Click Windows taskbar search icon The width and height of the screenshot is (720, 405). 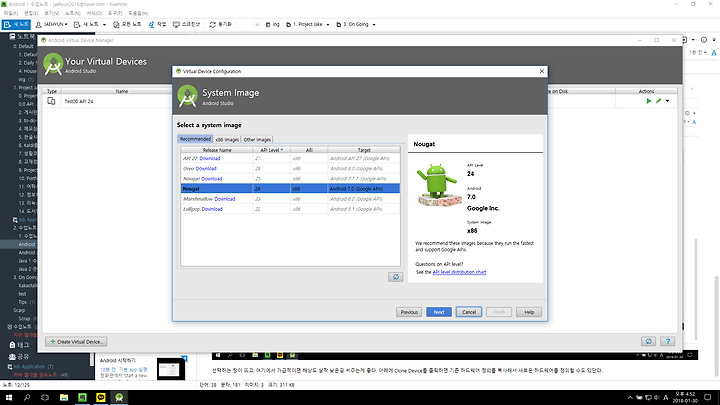pyautogui.click(x=27, y=398)
